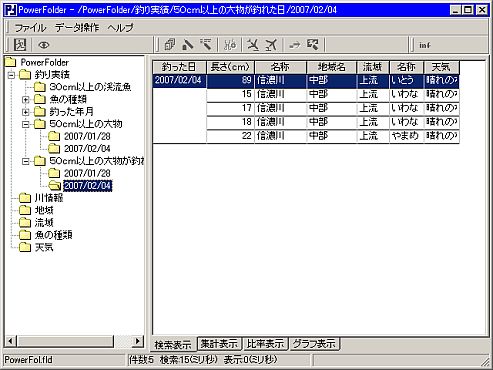Screen dimensions: 493x370
Task: Click the grayed-out scissors-like toolbar icon
Action: 230,45
